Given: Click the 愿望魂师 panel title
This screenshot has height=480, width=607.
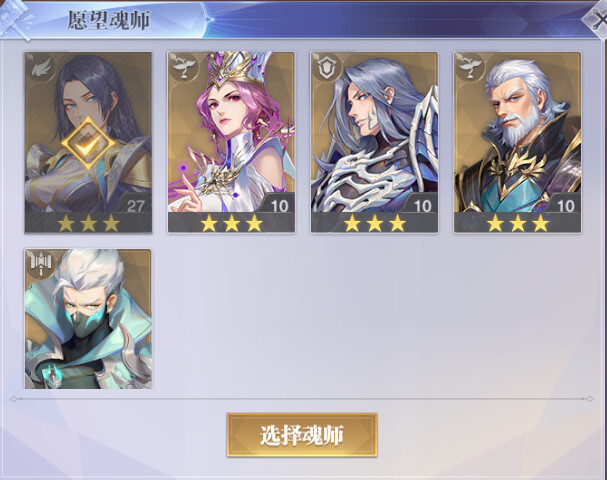Looking at the screenshot, I should (x=108, y=20).
